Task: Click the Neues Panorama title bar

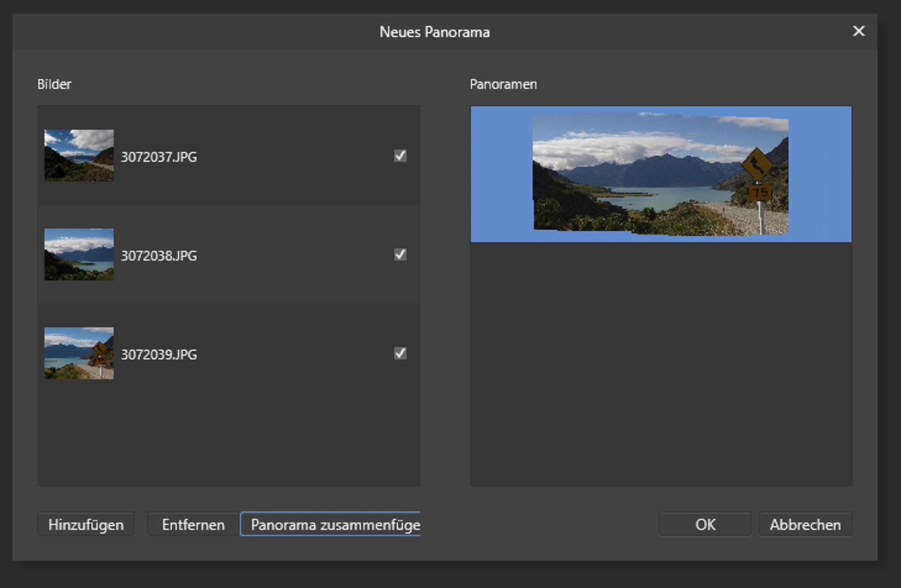Action: 434,32
